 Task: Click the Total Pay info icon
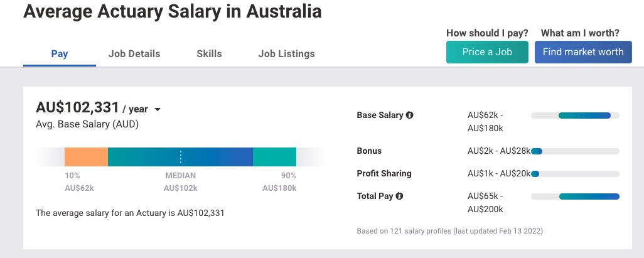tap(399, 196)
